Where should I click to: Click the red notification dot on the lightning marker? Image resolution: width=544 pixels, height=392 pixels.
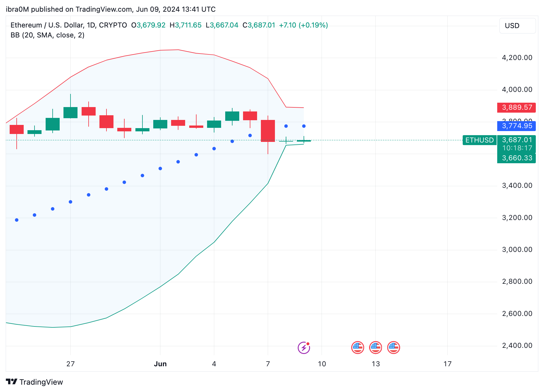pyautogui.click(x=307, y=343)
